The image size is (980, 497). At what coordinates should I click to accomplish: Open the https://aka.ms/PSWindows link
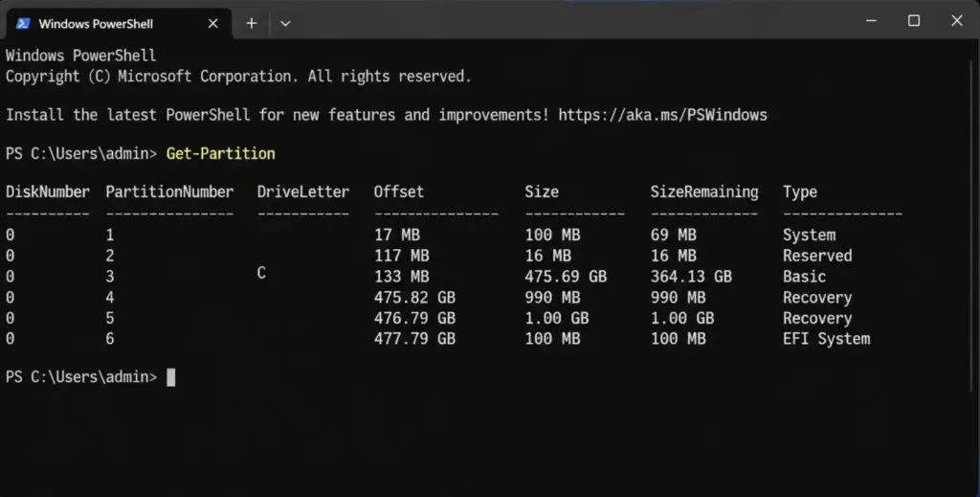[x=662, y=115]
